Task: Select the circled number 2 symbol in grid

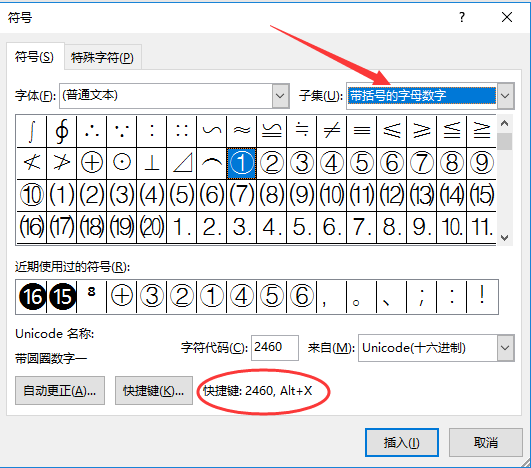Action: point(272,163)
